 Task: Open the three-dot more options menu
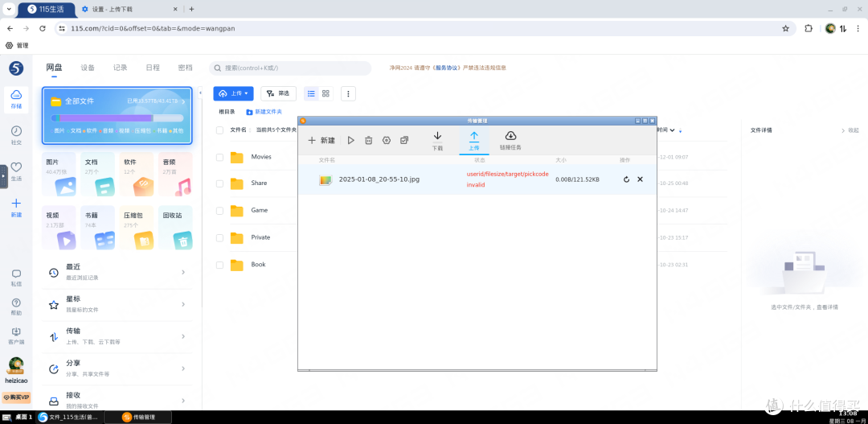(x=348, y=94)
